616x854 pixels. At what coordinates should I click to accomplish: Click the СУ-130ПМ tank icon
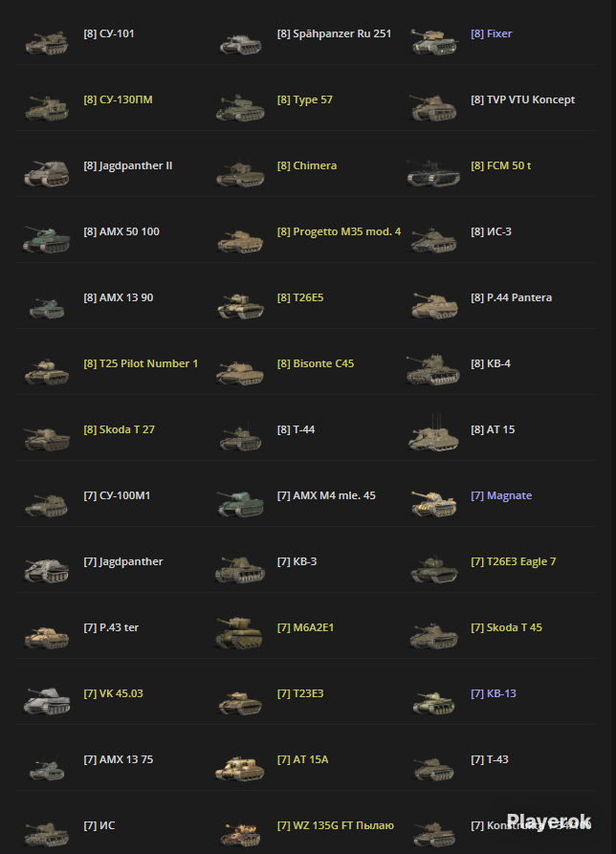pyautogui.click(x=47, y=108)
